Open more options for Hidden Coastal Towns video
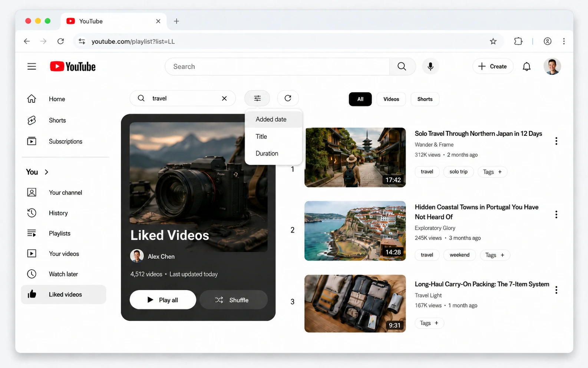Image resolution: width=588 pixels, height=368 pixels. point(556,214)
